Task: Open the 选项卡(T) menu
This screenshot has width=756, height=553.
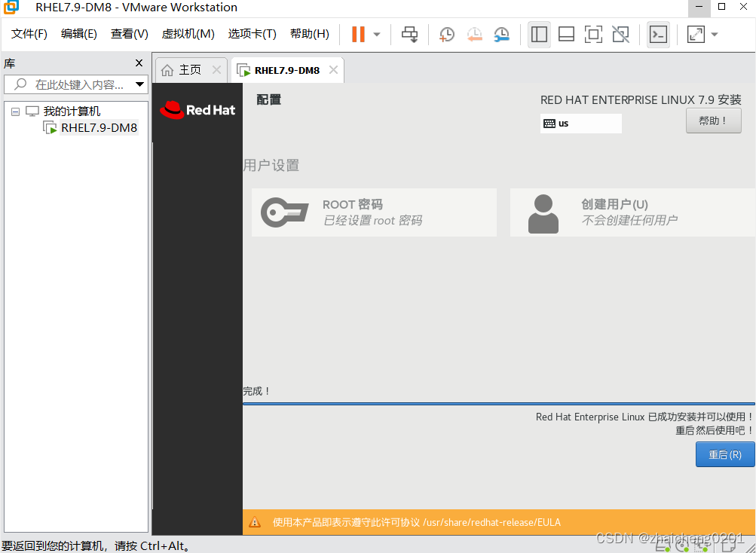Action: click(253, 34)
